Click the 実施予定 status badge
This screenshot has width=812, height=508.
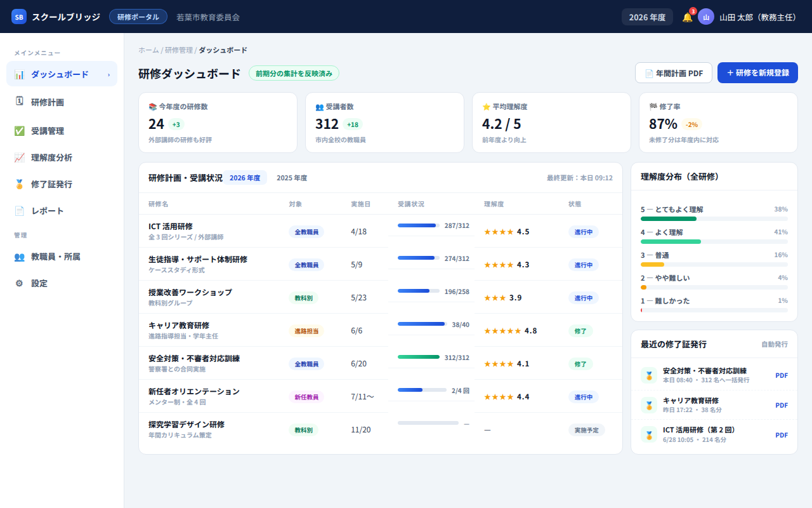[x=587, y=430]
